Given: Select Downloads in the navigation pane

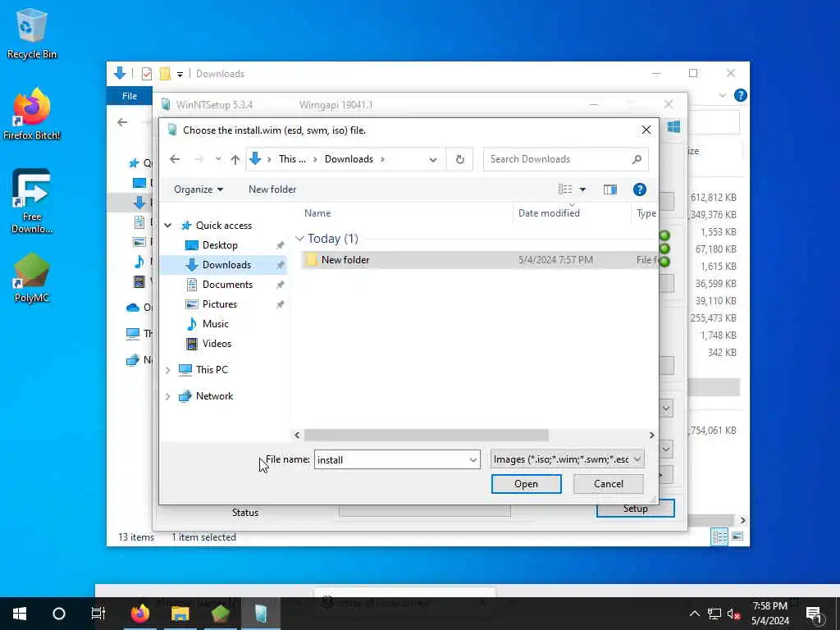Looking at the screenshot, I should (226, 265).
